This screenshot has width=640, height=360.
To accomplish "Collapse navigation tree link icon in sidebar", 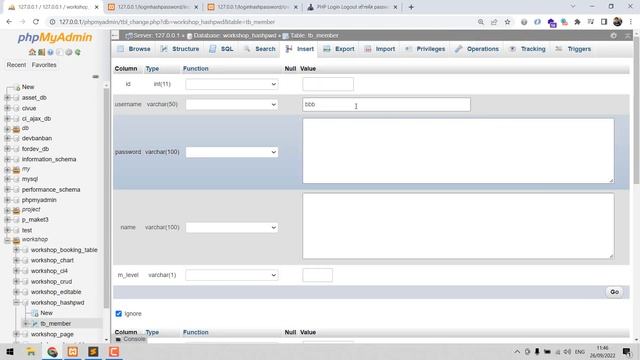I will click(96, 77).
